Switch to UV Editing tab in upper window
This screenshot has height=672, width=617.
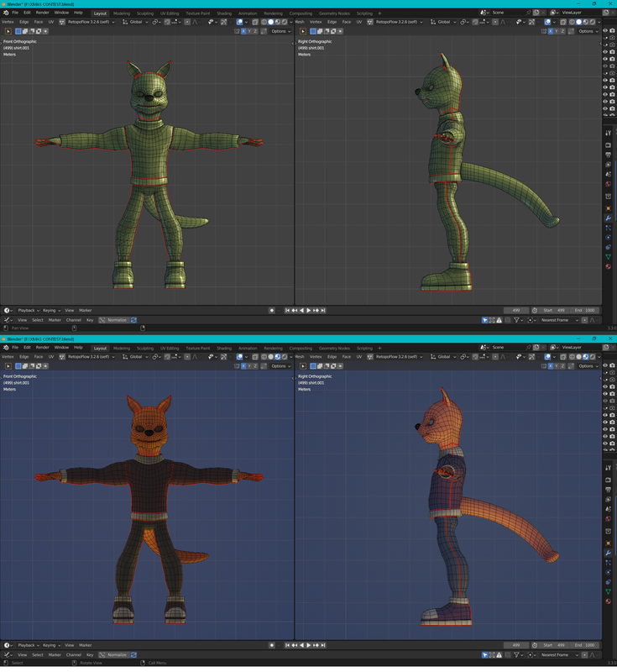click(170, 13)
